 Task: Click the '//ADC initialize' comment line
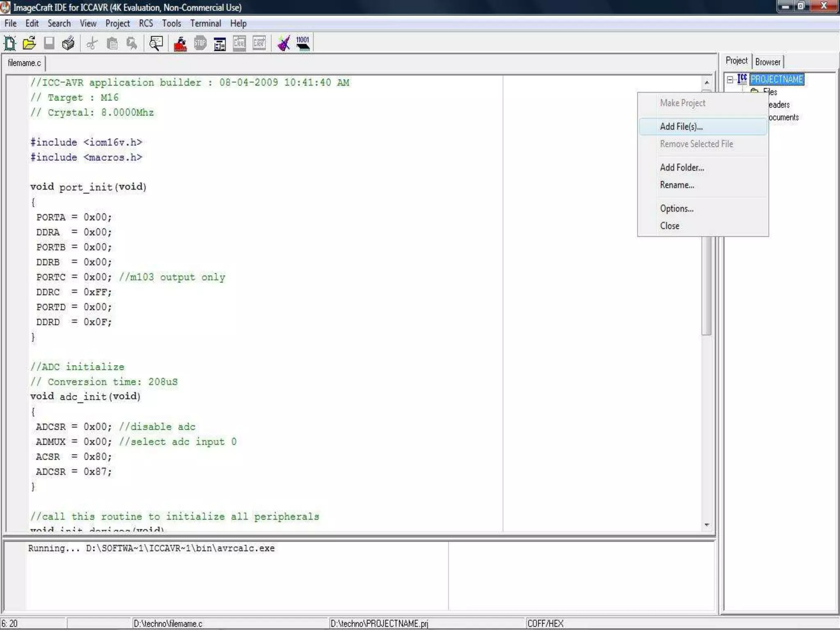77,367
